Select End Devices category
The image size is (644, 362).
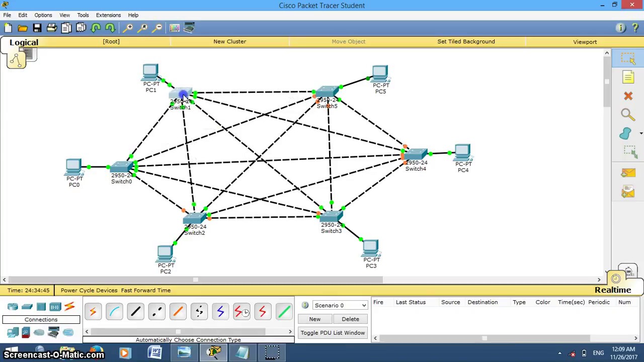pos(13,332)
